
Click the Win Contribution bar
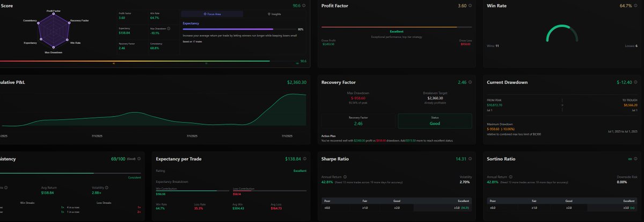(x=193, y=191)
